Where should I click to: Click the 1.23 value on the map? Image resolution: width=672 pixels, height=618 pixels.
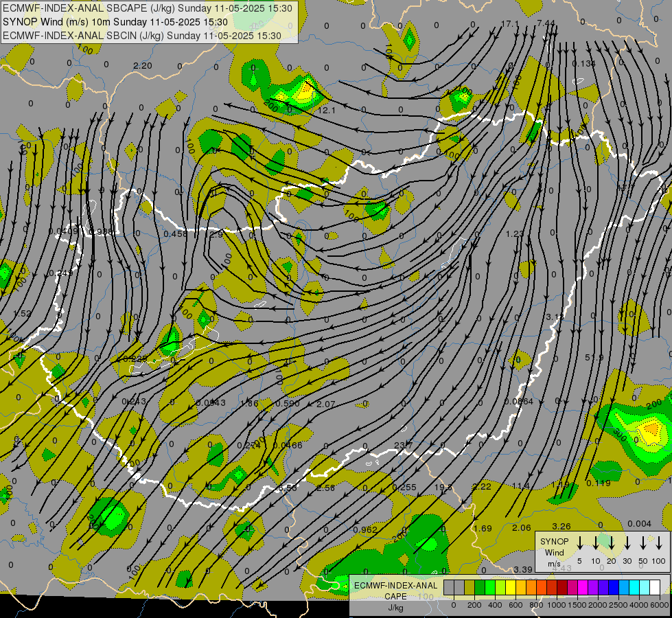coord(515,233)
